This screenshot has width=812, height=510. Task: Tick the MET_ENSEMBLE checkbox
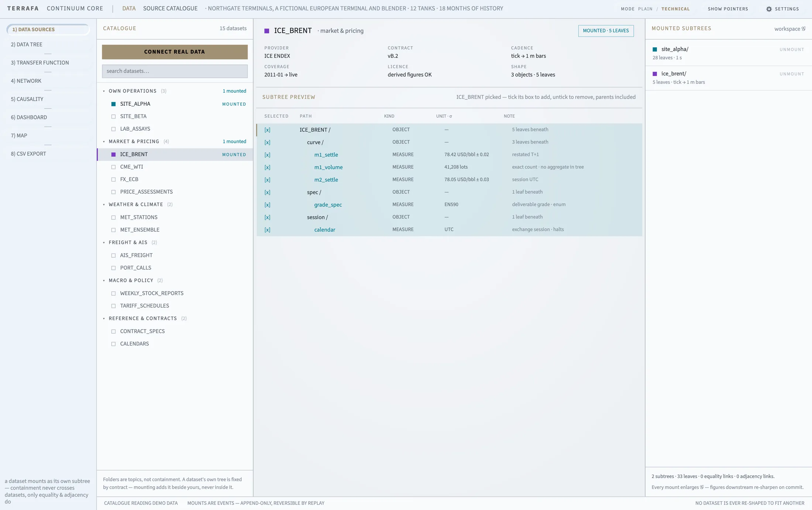(x=113, y=230)
